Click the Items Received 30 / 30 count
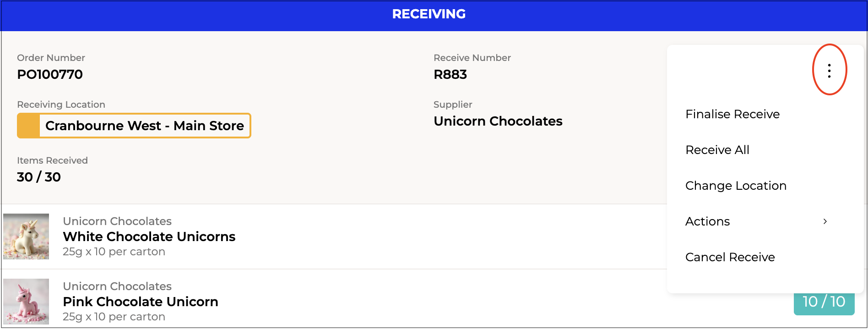 click(x=39, y=177)
